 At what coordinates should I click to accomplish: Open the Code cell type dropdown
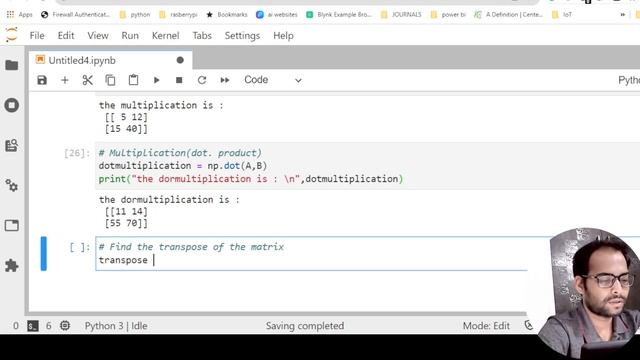pos(273,80)
